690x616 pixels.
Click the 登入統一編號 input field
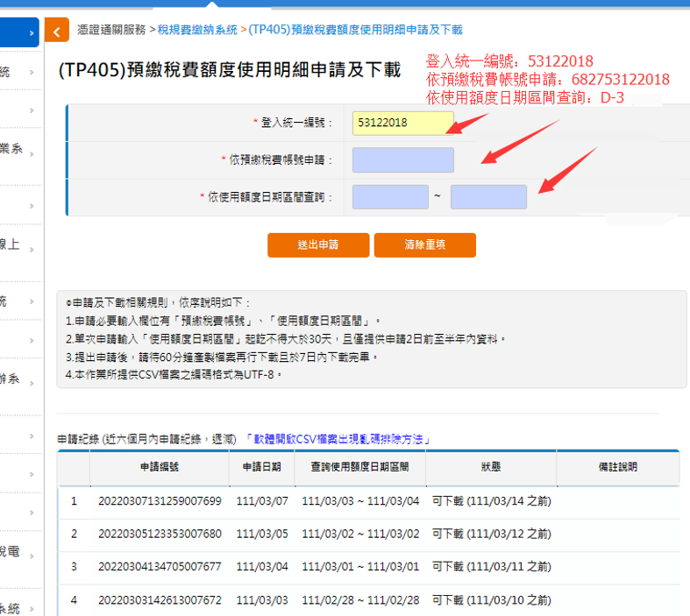402,123
